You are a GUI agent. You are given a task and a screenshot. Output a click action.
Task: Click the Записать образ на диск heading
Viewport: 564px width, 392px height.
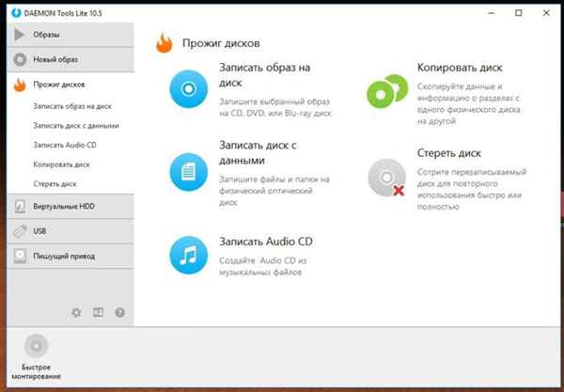pyautogui.click(x=264, y=75)
